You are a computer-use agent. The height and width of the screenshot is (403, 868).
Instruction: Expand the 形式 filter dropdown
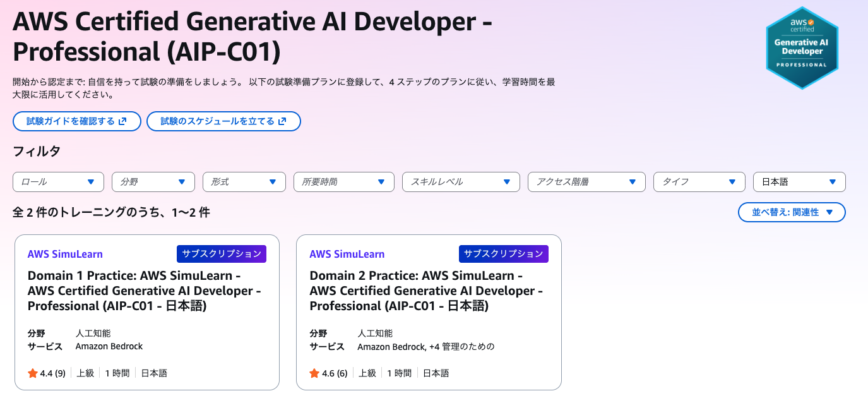pyautogui.click(x=244, y=182)
